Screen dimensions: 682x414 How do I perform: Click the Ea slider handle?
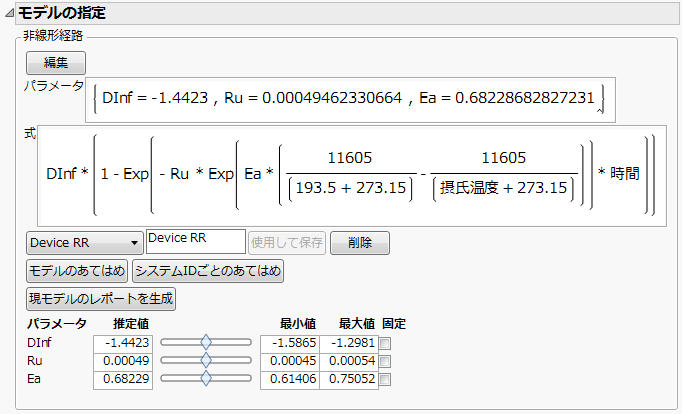(x=206, y=378)
